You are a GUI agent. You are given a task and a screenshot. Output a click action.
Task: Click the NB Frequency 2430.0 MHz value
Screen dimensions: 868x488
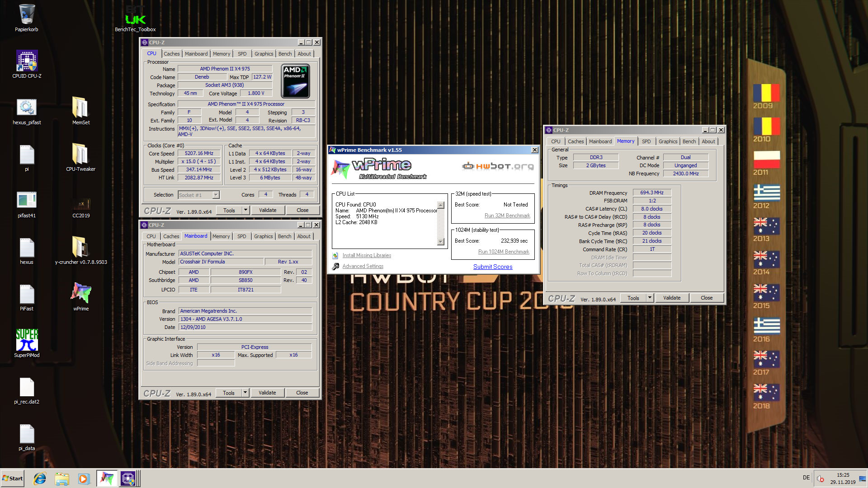tap(686, 174)
